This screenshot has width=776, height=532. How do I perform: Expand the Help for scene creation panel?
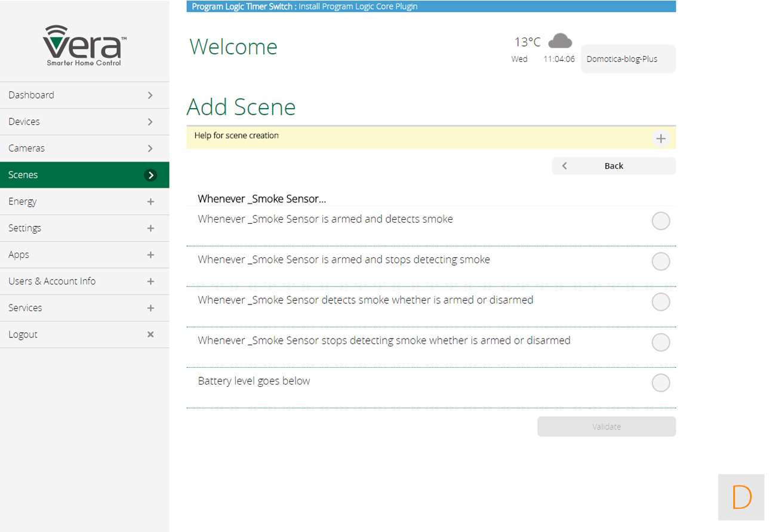click(x=660, y=139)
